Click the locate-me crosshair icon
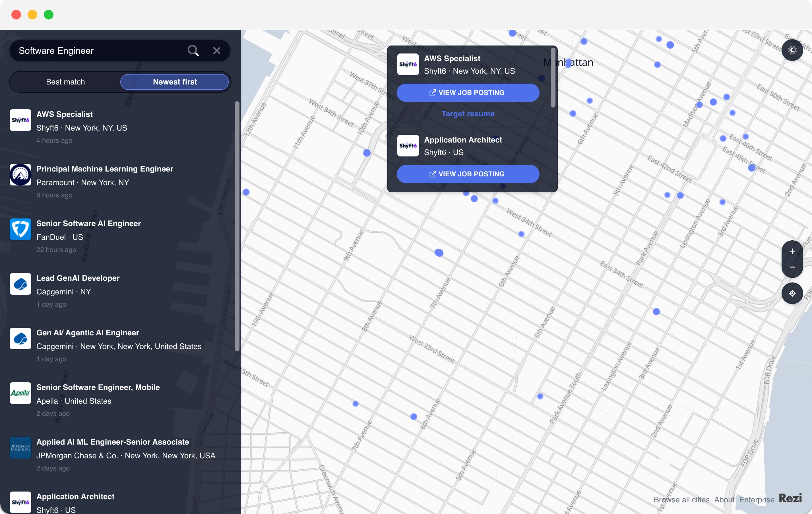Screen dimensions: 812x514 click(792, 293)
